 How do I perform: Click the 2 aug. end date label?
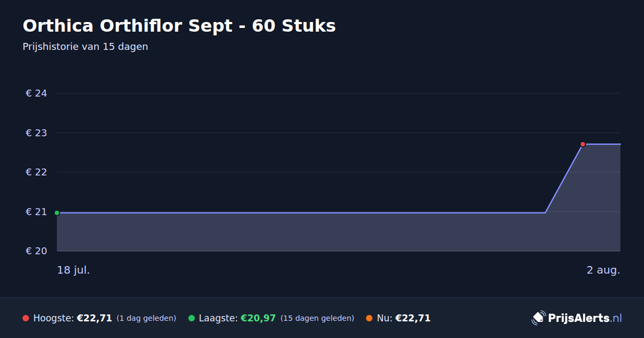603,270
